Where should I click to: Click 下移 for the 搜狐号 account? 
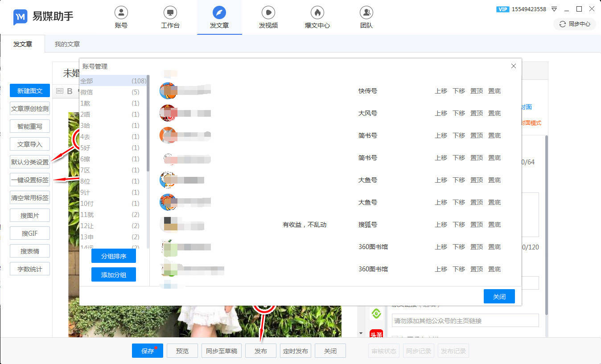click(459, 225)
